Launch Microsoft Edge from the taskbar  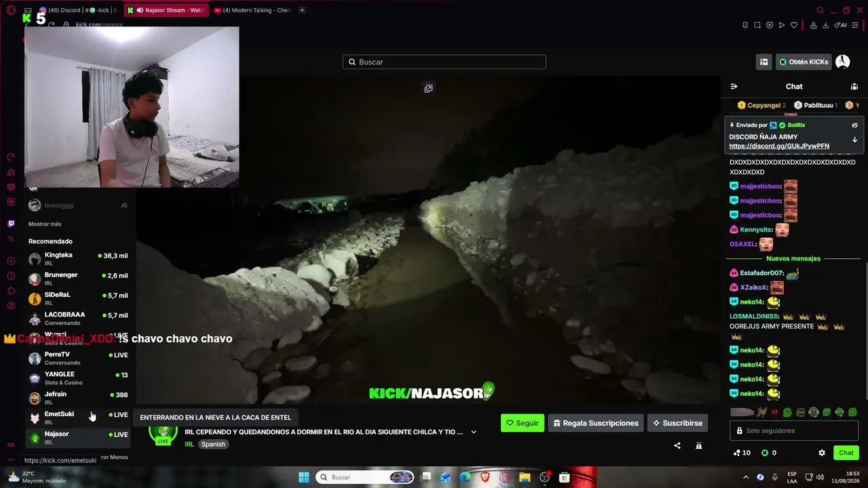[x=465, y=477]
